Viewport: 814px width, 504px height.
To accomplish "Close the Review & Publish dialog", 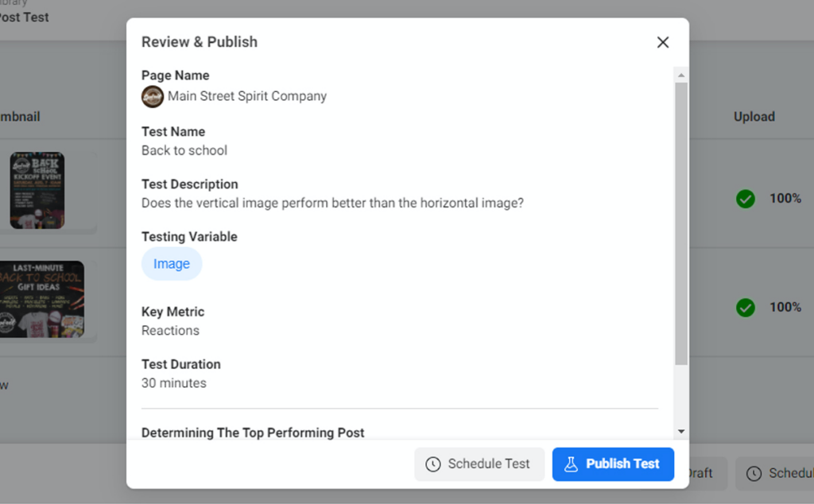I will click(663, 42).
